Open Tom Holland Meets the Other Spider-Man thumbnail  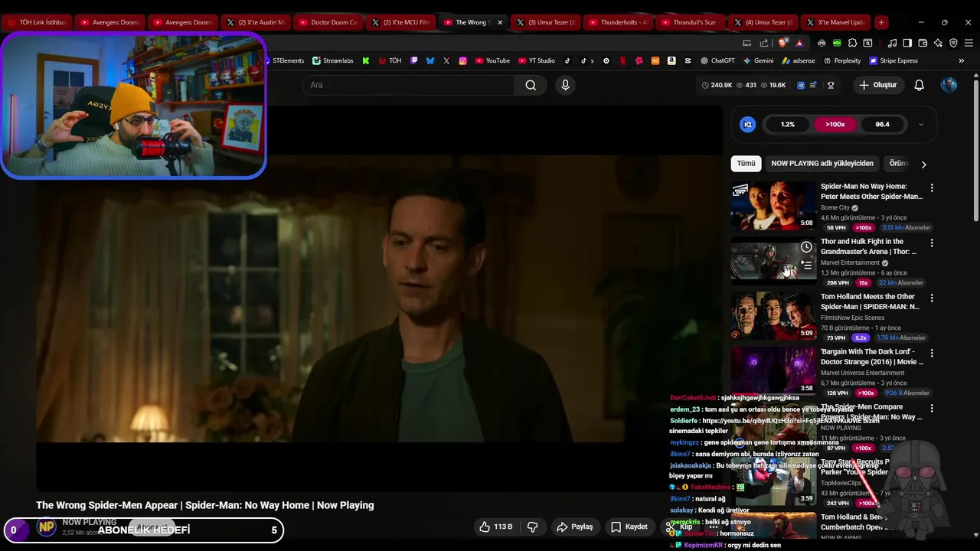click(773, 315)
